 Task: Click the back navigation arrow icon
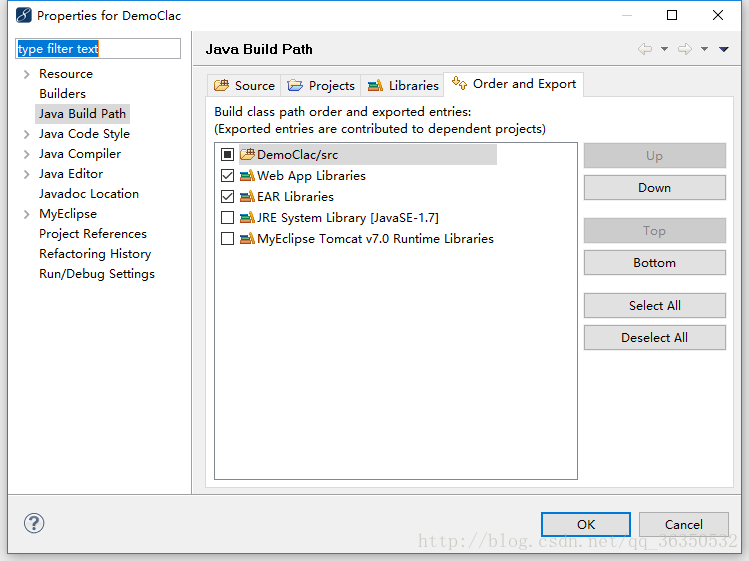645,49
